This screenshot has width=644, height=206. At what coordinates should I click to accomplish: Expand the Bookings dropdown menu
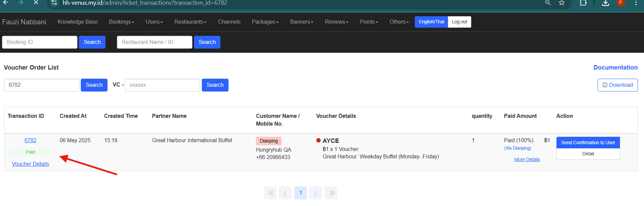[x=121, y=22]
